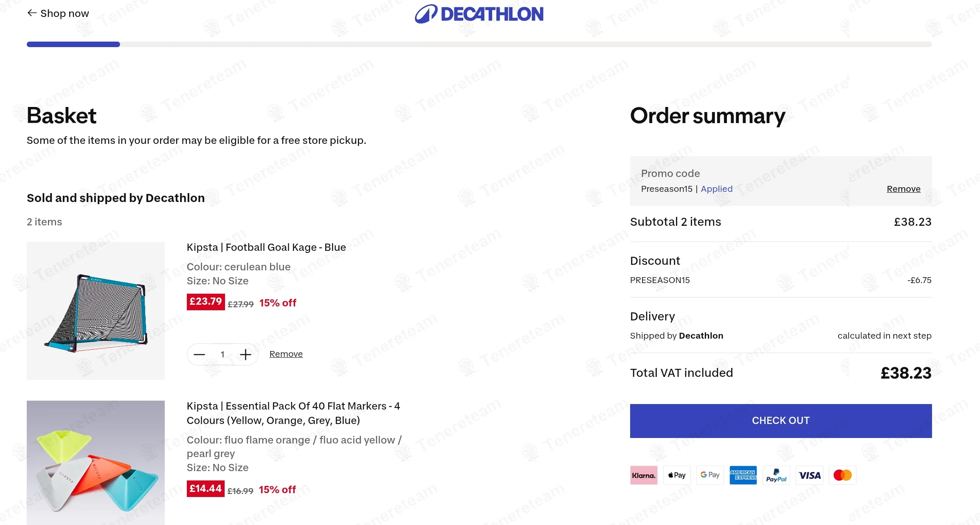The width and height of the screenshot is (980, 525).
Task: Remove Football Goal Kage from basket
Action: 286,354
